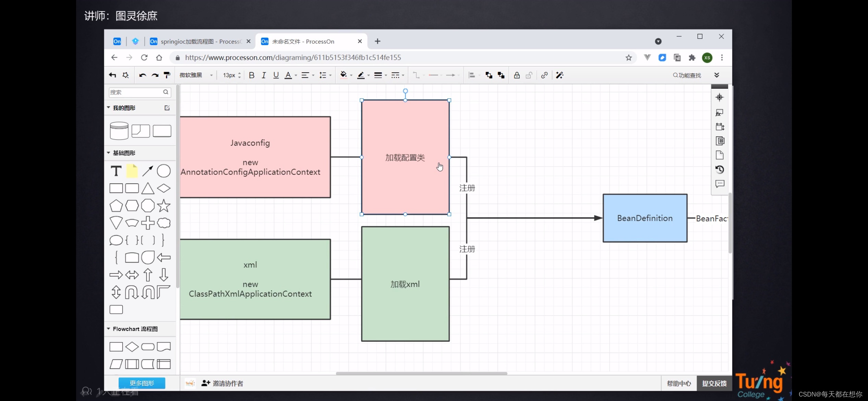Toggle underline text formatting
This screenshot has width=868, height=401.
[276, 75]
